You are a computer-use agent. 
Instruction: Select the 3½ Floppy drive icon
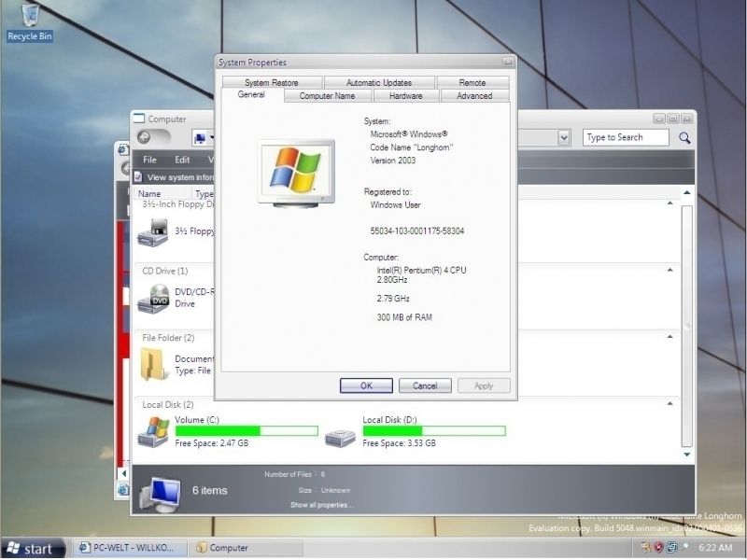(x=153, y=231)
